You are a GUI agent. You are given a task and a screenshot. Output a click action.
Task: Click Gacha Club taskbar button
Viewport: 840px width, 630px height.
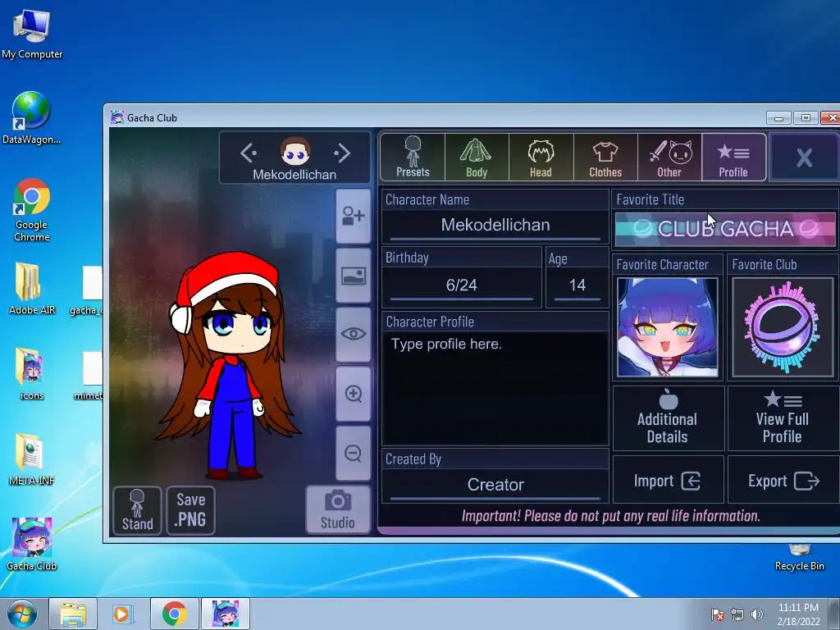[226, 614]
